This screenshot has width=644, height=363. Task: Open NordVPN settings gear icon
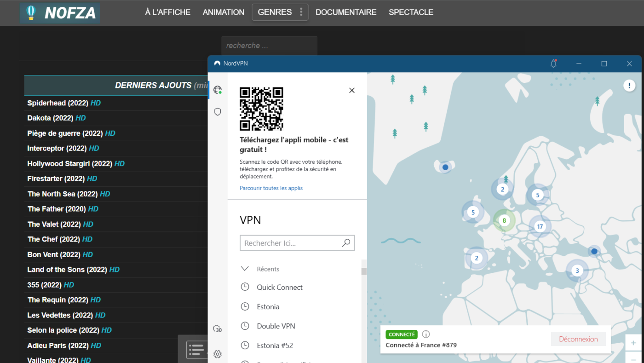[x=218, y=354]
